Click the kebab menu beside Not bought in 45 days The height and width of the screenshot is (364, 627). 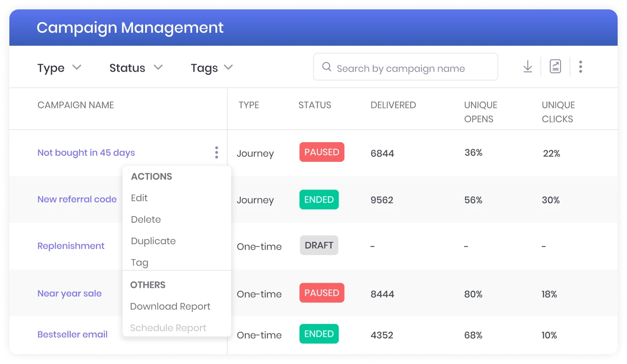pyautogui.click(x=216, y=153)
